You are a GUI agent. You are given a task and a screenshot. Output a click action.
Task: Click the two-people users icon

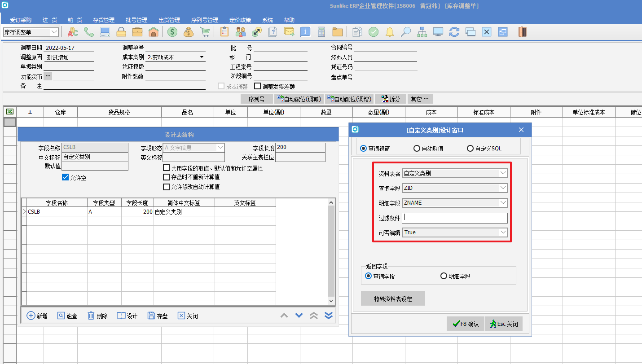(x=241, y=32)
